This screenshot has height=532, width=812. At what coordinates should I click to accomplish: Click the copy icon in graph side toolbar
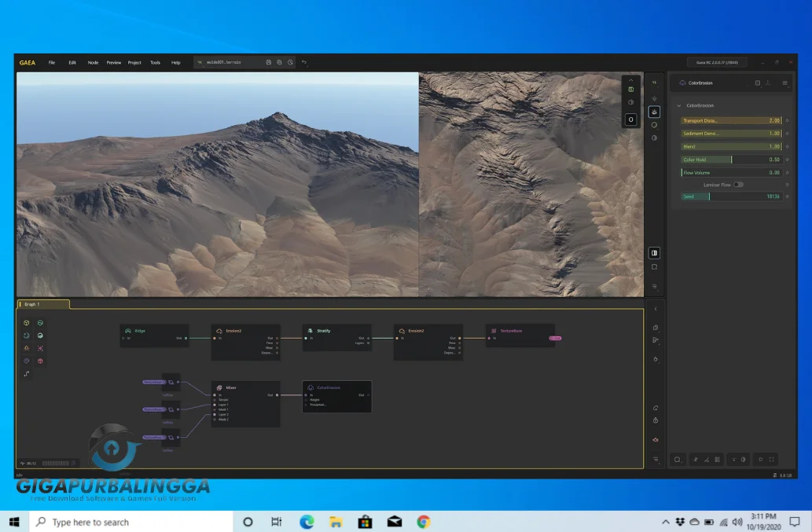click(x=656, y=328)
